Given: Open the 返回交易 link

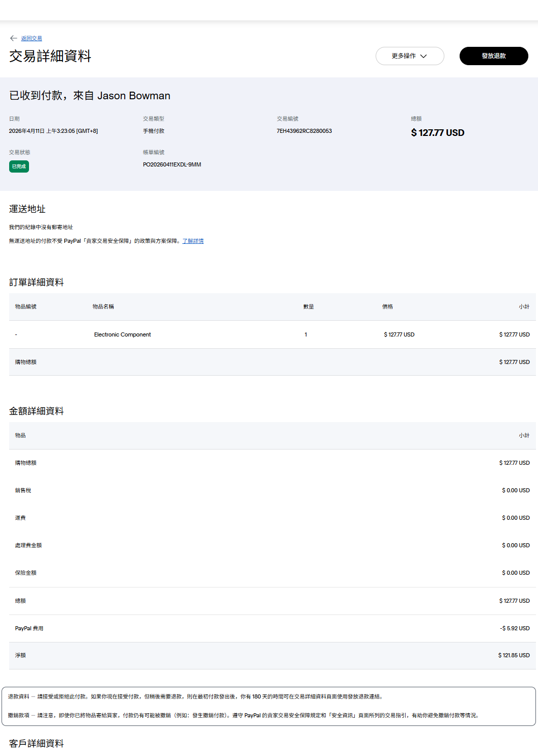Looking at the screenshot, I should (32, 39).
